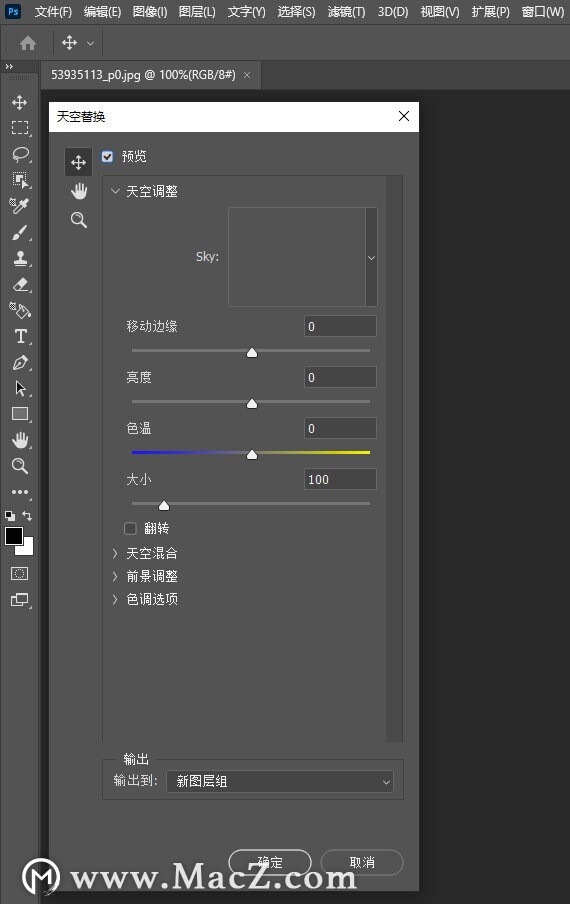Swap foreground and background colors
Screen dimensions: 570x904
(x=27, y=515)
